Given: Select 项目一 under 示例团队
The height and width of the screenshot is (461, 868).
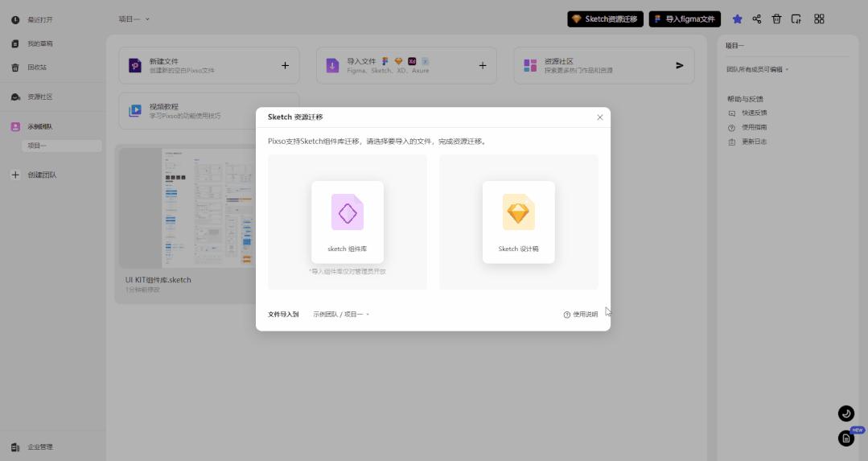Looking at the screenshot, I should click(61, 146).
